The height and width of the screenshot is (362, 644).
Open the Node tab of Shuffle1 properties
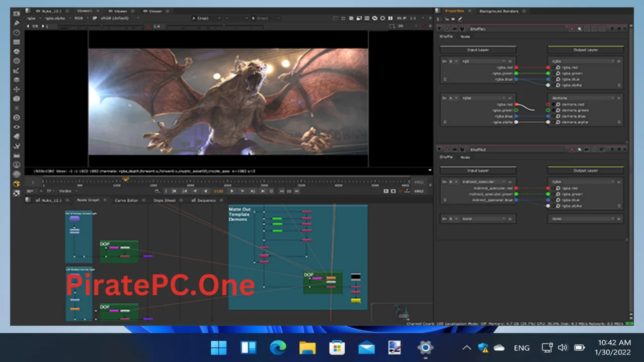(x=465, y=37)
